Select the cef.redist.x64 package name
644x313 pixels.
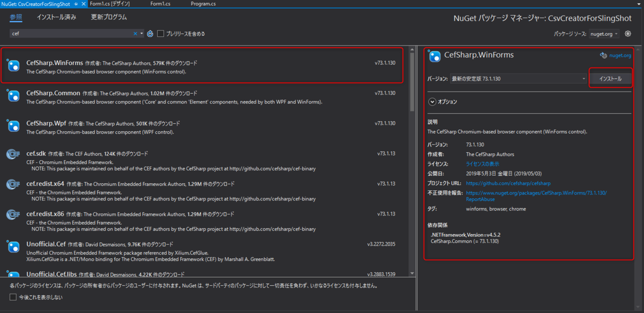point(45,183)
